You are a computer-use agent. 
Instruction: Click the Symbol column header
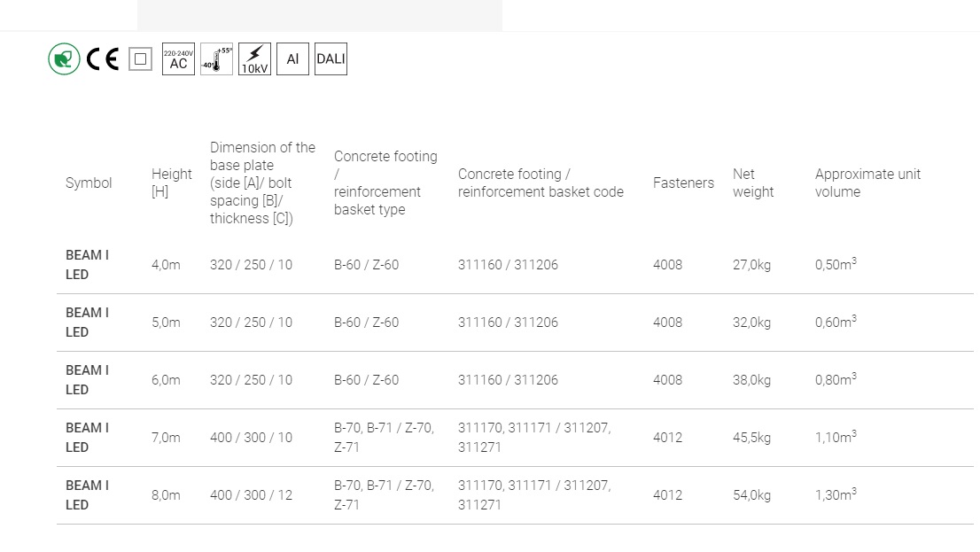pyautogui.click(x=89, y=183)
